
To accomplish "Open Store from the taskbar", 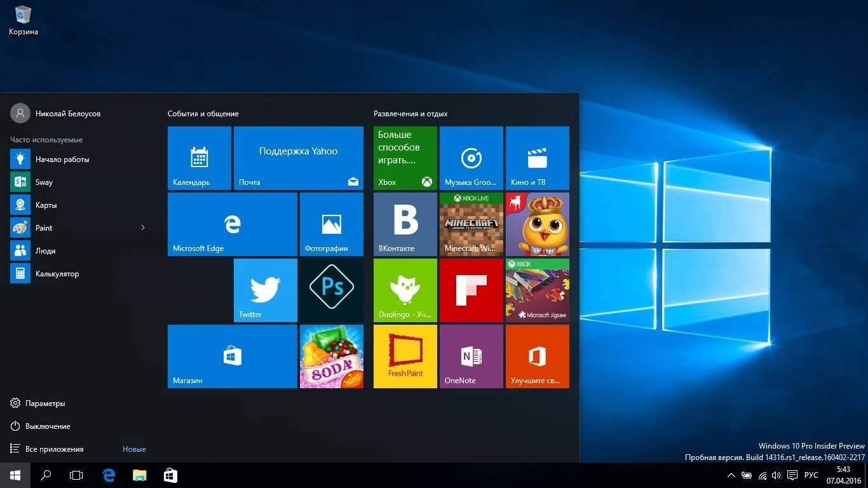I will tap(170, 475).
